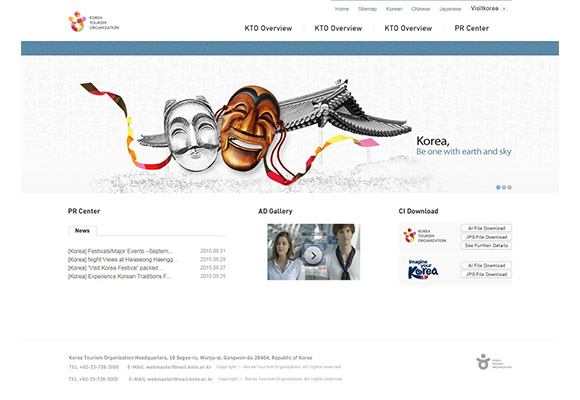This screenshot has height=400, width=580.
Task: Open the Visitkorea dropdown arrow
Action: click(504, 9)
